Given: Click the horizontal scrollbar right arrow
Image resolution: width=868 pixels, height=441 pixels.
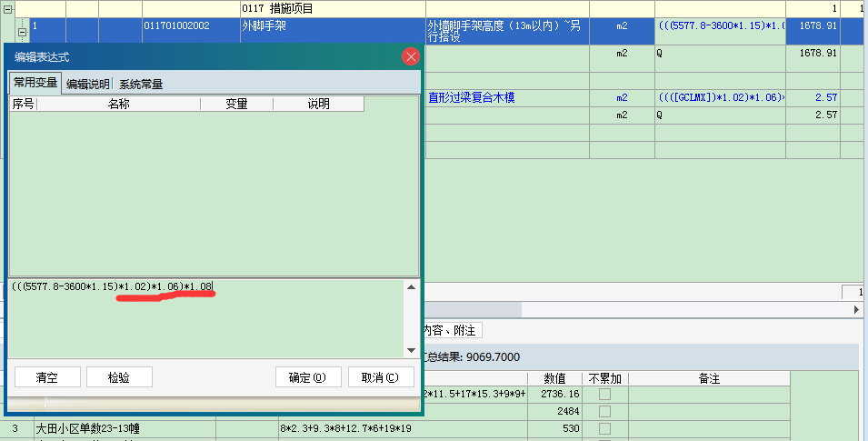Looking at the screenshot, I should coord(856,310).
